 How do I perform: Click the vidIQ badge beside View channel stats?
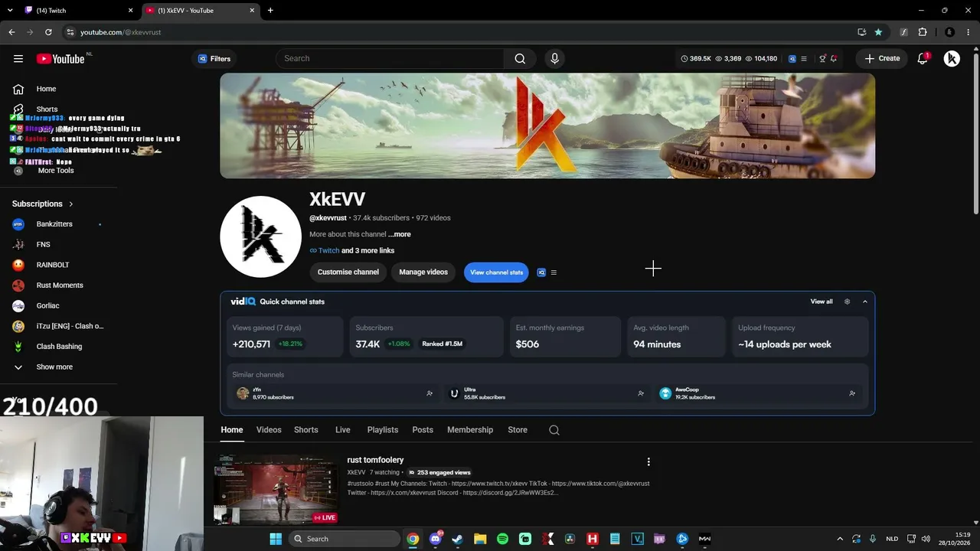(x=541, y=272)
